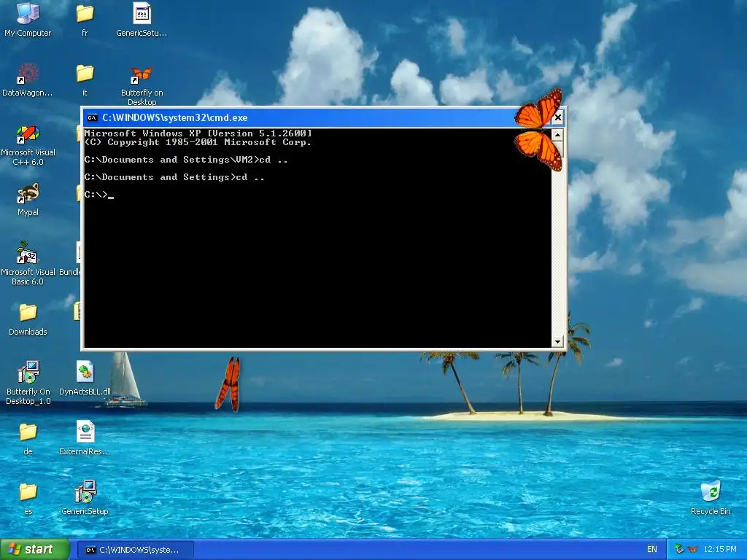Click the 'Documents and Settings>cd ..' line

pyautogui.click(x=174, y=177)
